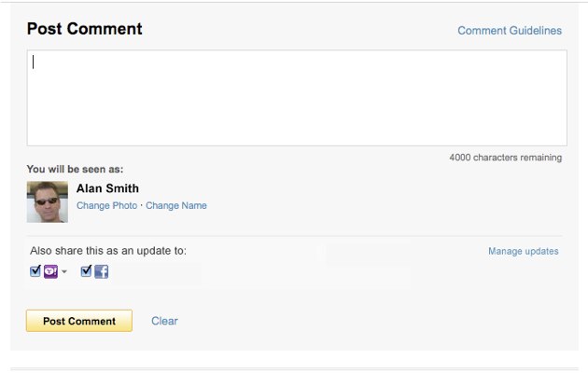Click the Yahoo share icon
Viewport: 588px width, 373px height.
coord(50,271)
